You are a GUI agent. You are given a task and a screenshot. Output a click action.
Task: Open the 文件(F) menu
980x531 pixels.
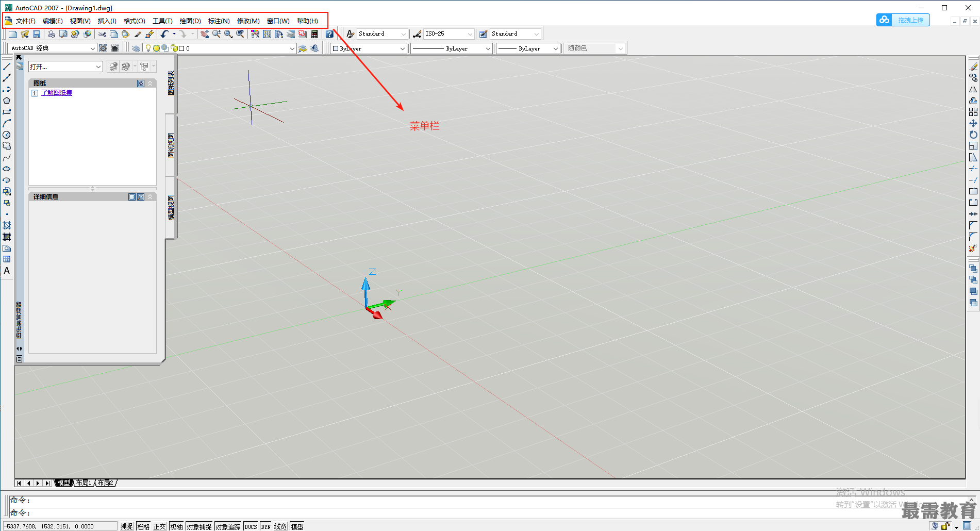point(25,21)
